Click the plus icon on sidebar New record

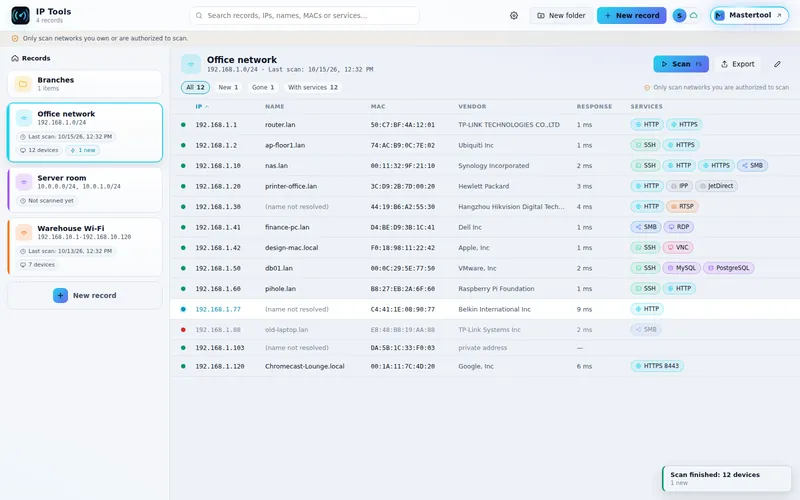tap(60, 295)
